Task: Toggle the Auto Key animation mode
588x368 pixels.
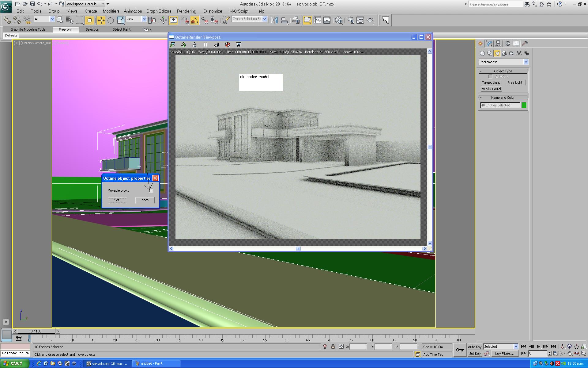Action: (x=474, y=347)
